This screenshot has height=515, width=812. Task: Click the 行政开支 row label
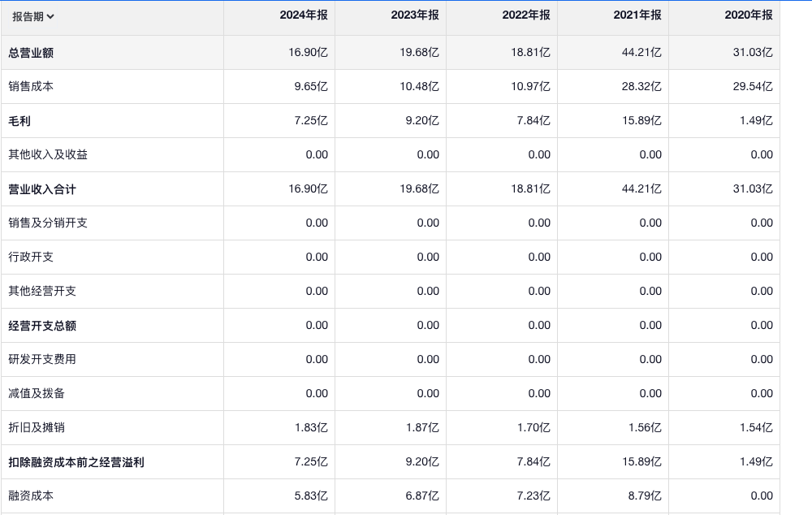(31, 257)
